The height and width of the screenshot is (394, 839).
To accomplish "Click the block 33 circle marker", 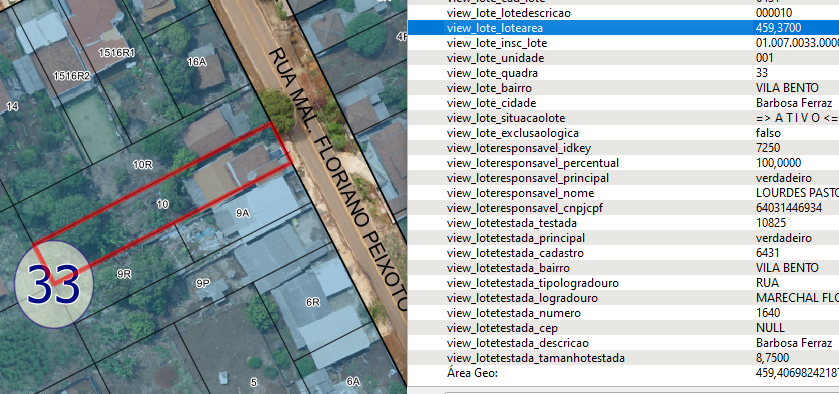I will point(54,284).
